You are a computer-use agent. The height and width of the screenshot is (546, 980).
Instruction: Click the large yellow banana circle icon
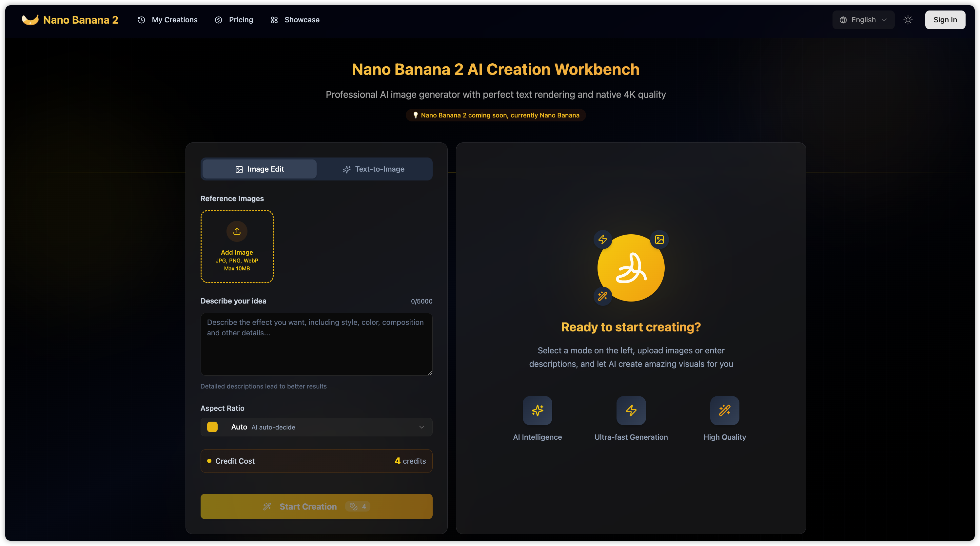click(631, 268)
